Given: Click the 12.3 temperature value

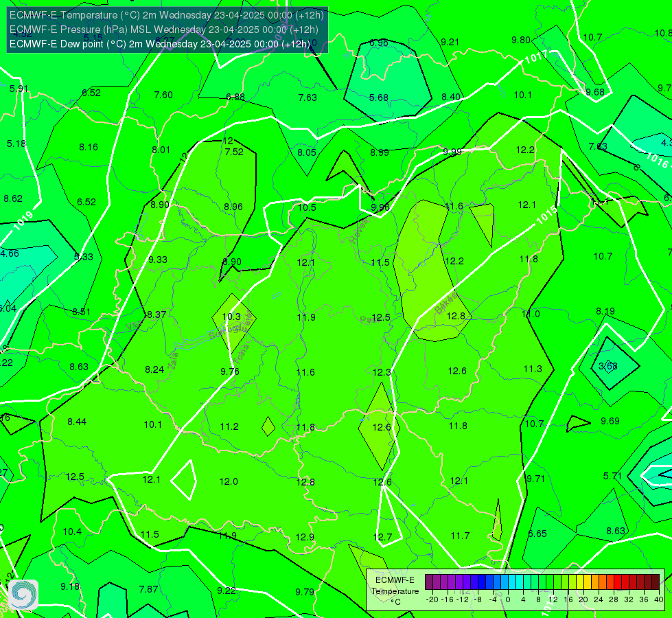Looking at the screenshot, I should point(382,372).
